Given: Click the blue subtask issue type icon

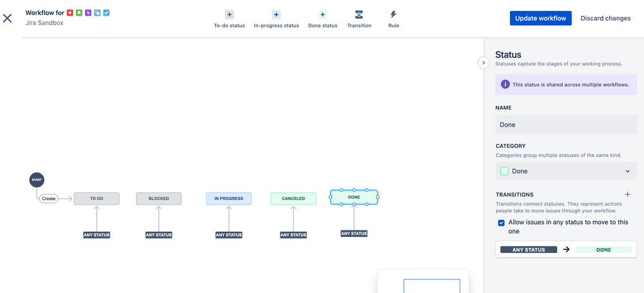Looking at the screenshot, I should (97, 13).
